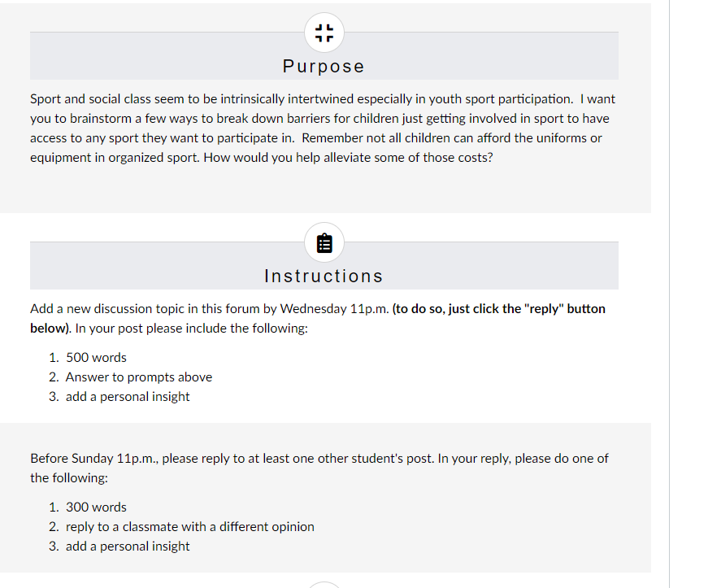Click 'reply to a classmate with a different opinion'

coord(189,526)
